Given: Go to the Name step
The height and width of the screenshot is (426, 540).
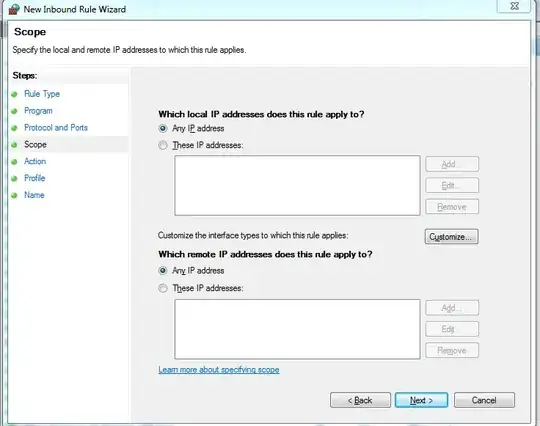Looking at the screenshot, I should coord(34,195).
